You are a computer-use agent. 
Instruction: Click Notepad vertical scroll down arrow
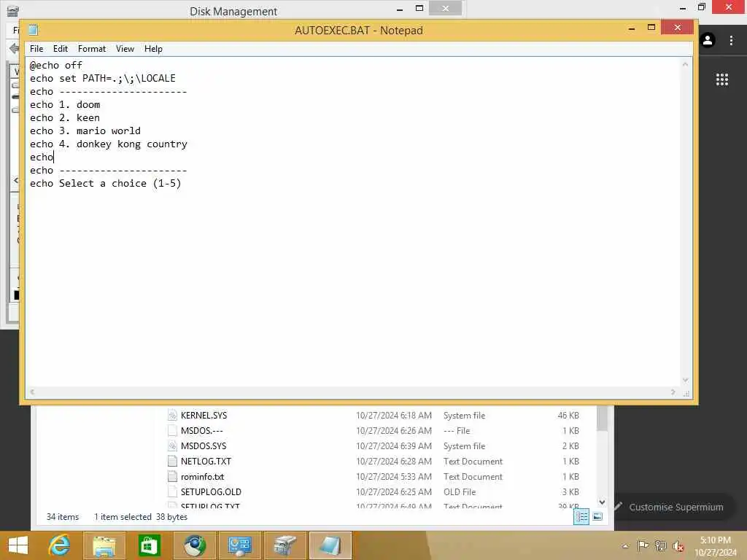tap(685, 380)
